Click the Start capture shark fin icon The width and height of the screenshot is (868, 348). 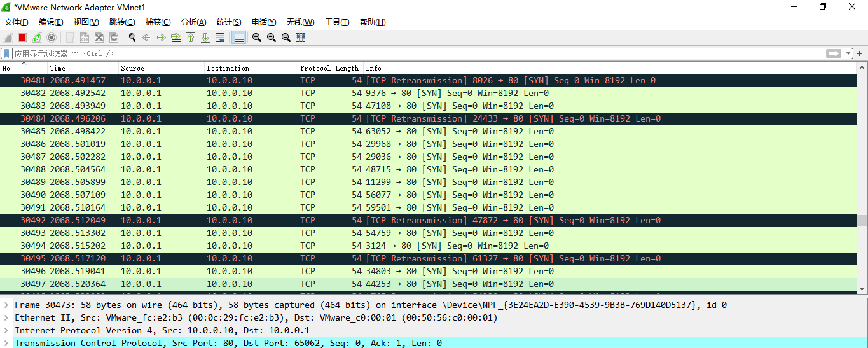[x=8, y=38]
